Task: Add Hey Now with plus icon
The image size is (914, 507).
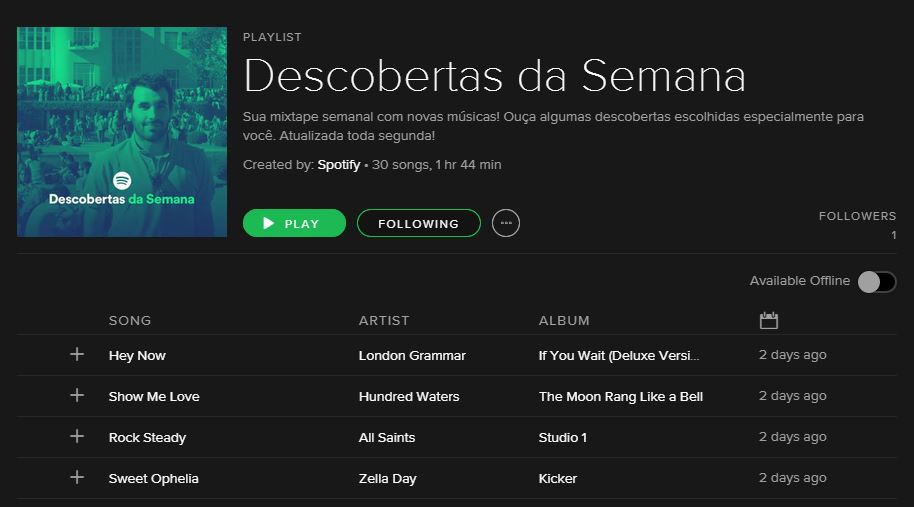Action: tap(77, 355)
